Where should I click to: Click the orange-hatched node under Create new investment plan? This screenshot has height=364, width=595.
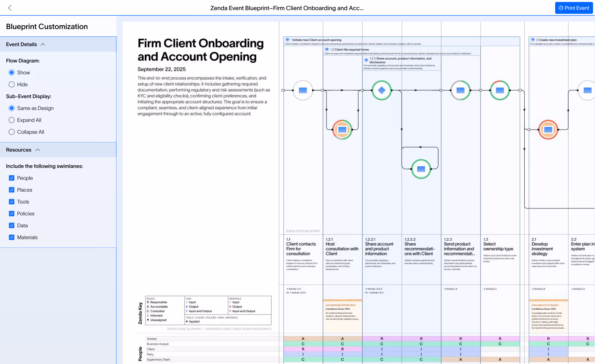pos(548,130)
